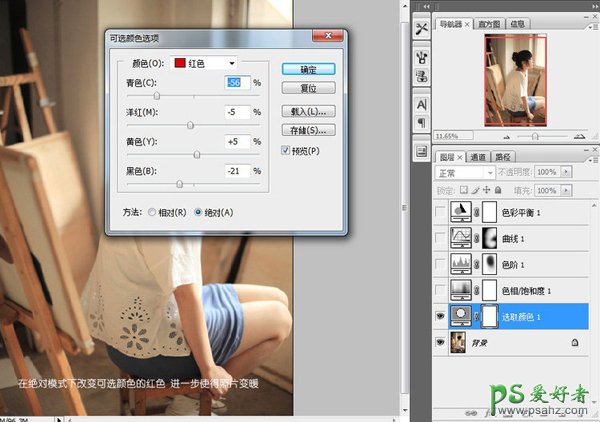Viewport: 600px width, 422px height.
Task: Click the 载入(L)... load button
Action: coord(307,111)
